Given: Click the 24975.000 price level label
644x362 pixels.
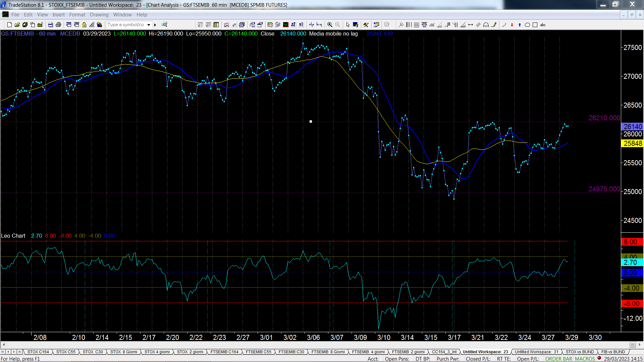Looking at the screenshot, I should tap(604, 189).
